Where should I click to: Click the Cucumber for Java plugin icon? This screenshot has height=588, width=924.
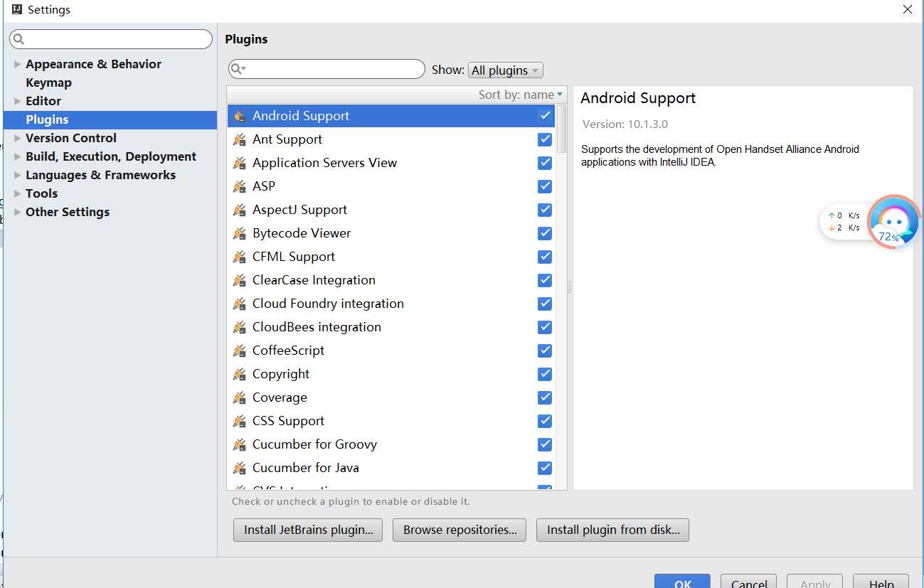coord(239,468)
